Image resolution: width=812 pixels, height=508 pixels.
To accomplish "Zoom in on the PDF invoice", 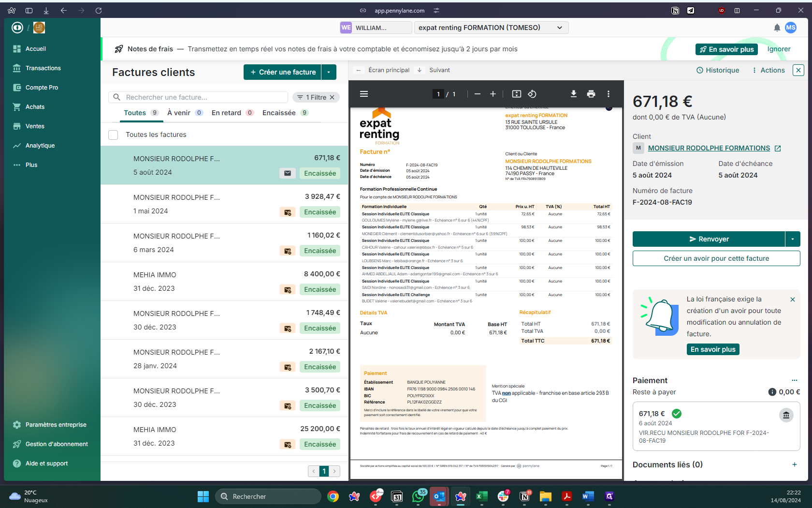I will pyautogui.click(x=493, y=94).
